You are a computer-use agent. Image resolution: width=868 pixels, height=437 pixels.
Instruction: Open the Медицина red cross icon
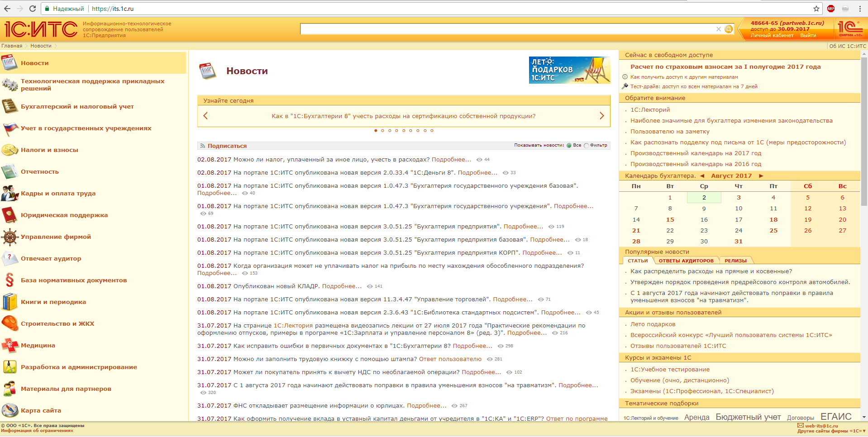click(x=9, y=345)
